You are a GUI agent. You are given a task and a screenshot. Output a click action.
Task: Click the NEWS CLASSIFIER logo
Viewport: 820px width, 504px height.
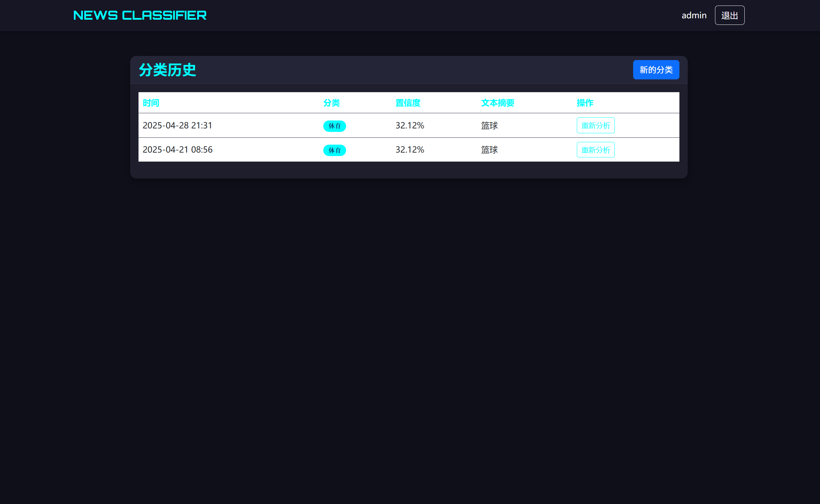(140, 15)
